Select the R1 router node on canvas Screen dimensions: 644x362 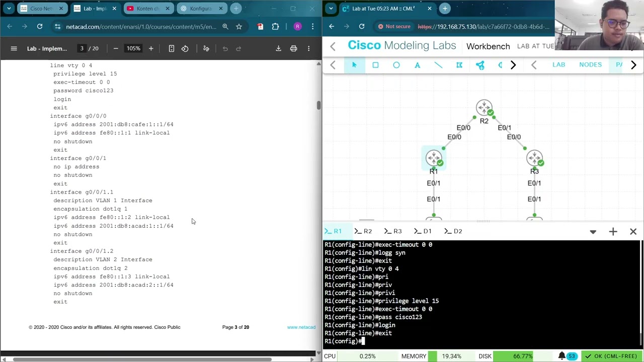coord(434,158)
